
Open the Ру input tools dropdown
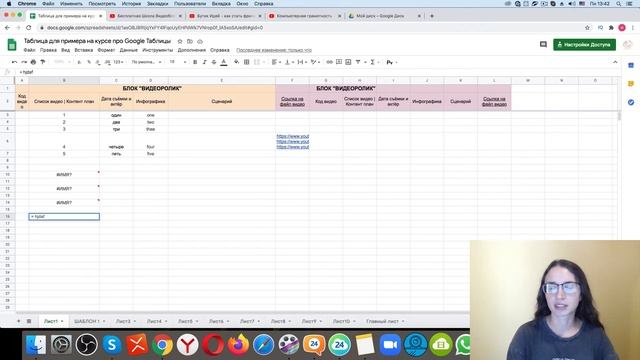coord(391,62)
